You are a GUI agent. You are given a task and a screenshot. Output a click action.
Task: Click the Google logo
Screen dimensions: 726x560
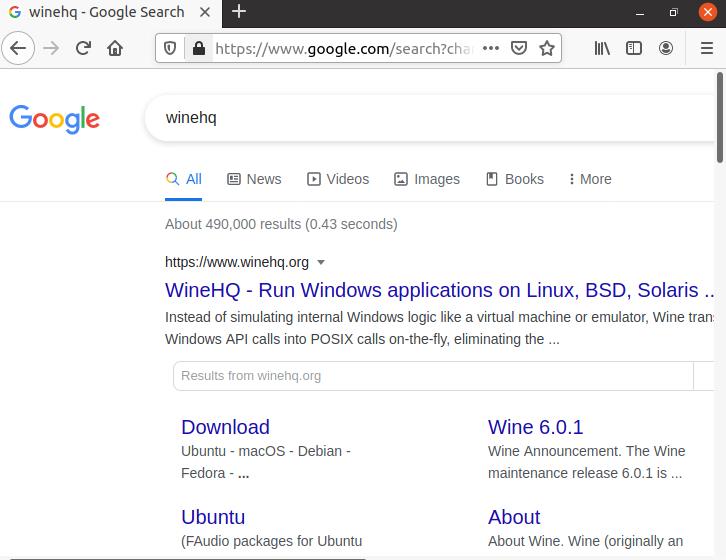tap(55, 119)
